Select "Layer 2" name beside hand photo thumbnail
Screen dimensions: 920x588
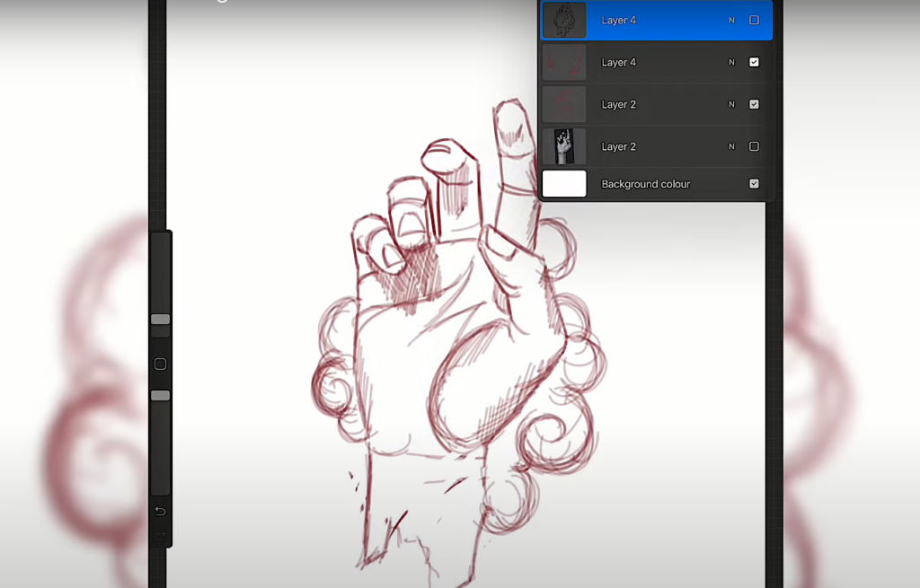[618, 146]
